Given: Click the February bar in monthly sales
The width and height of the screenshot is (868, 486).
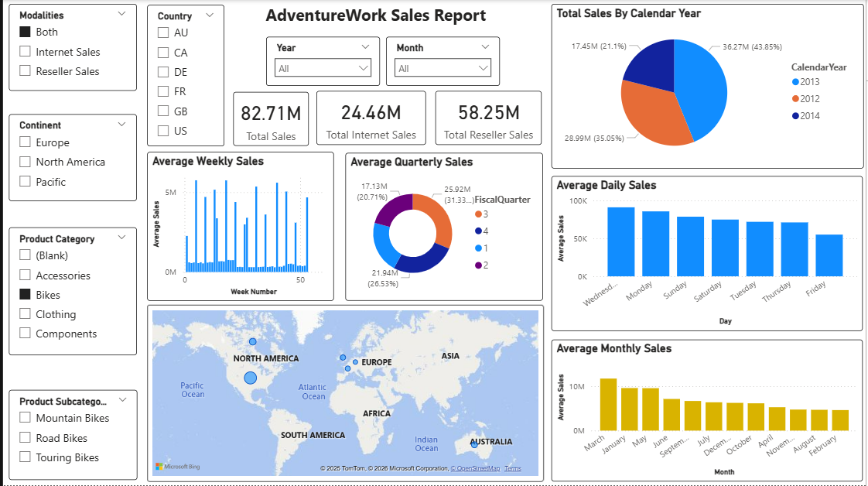Looking at the screenshot, I should pyautogui.click(x=840, y=420).
